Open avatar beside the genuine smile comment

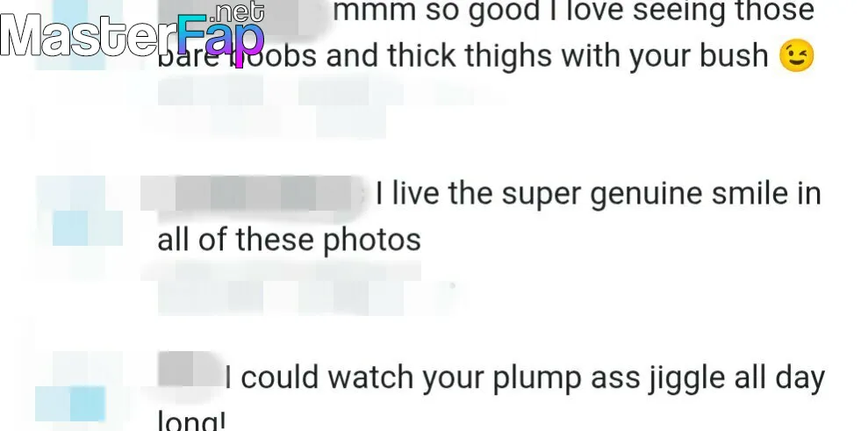79,211
